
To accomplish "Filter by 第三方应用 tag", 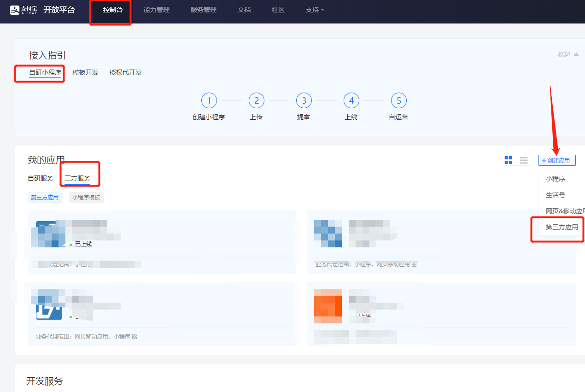I will click(45, 198).
